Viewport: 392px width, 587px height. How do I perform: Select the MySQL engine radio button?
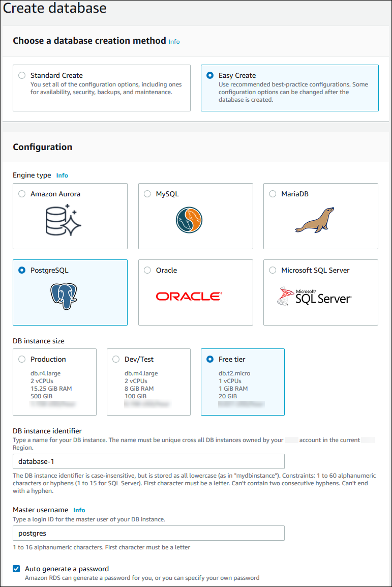click(x=147, y=194)
